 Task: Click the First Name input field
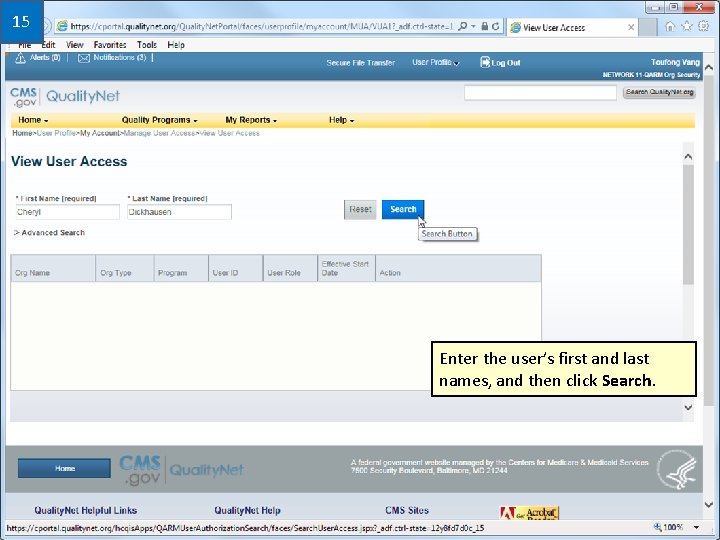tap(68, 212)
